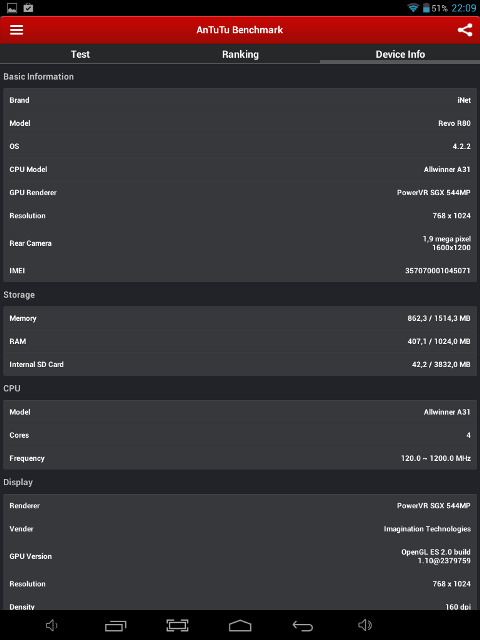This screenshot has width=480, height=640.
Task: Open the clipboard task notification icon
Action: point(28,8)
